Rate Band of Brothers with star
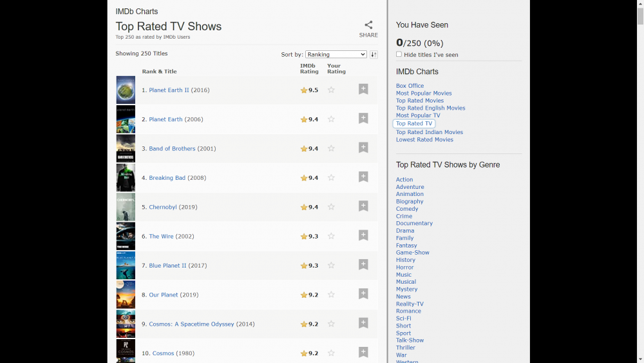644x363 pixels. pyautogui.click(x=331, y=148)
